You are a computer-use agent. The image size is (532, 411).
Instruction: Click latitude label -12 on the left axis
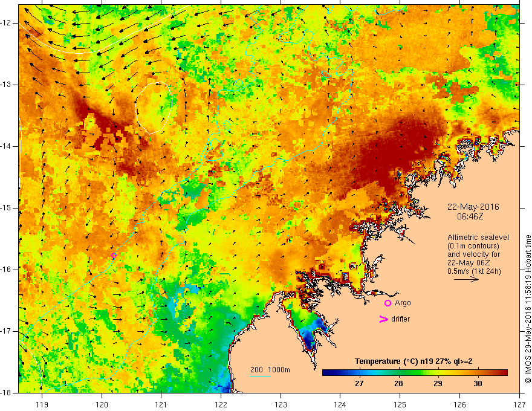tap(6, 23)
